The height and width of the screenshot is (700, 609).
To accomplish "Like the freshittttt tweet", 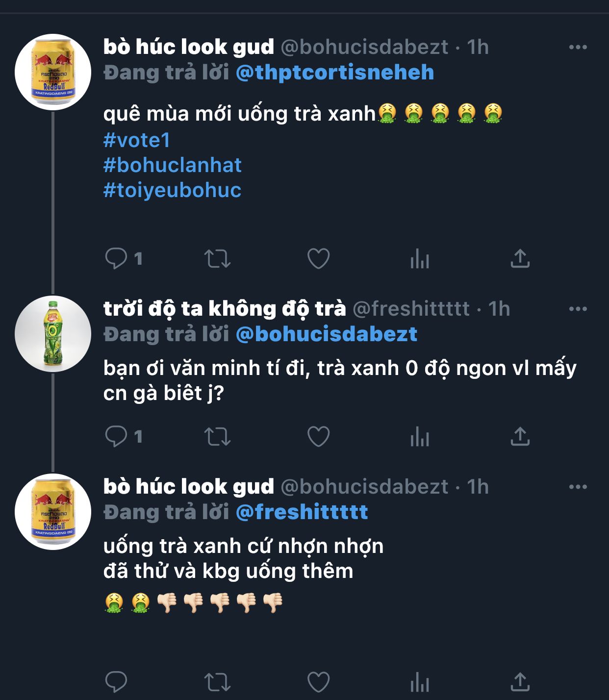I will pyautogui.click(x=318, y=436).
